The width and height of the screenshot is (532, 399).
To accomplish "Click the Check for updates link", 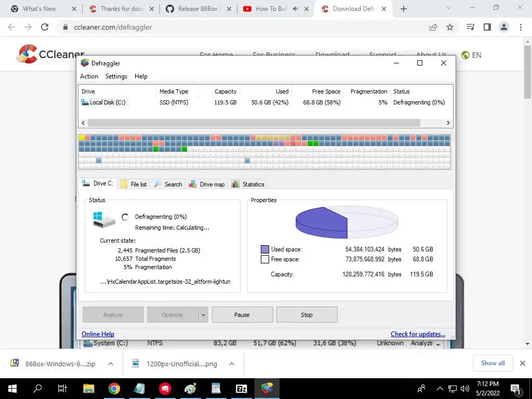I will tap(418, 334).
